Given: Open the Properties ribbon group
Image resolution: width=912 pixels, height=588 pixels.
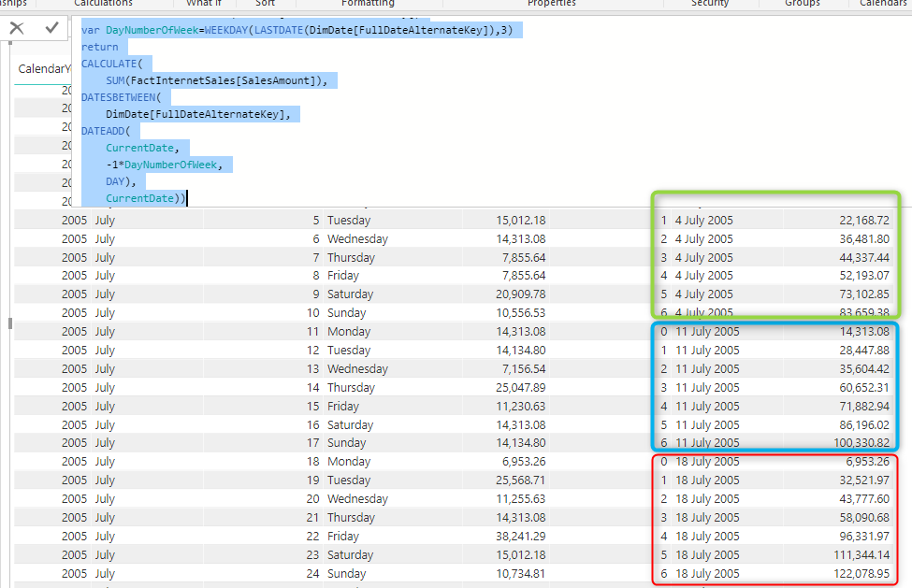Looking at the screenshot, I should (551, 4).
